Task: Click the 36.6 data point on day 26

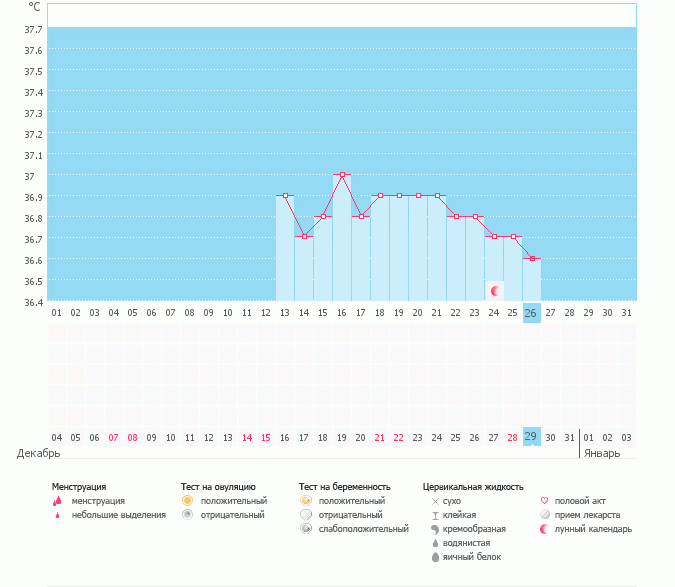Action: pos(531,259)
